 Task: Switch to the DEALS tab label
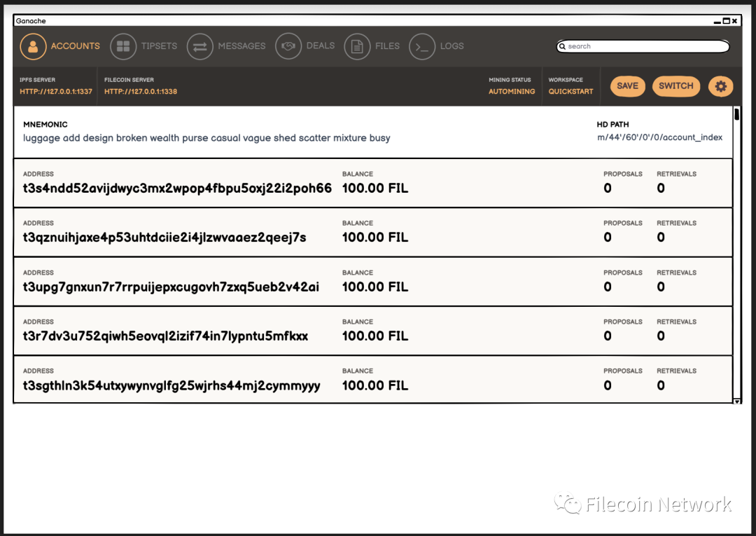(321, 46)
